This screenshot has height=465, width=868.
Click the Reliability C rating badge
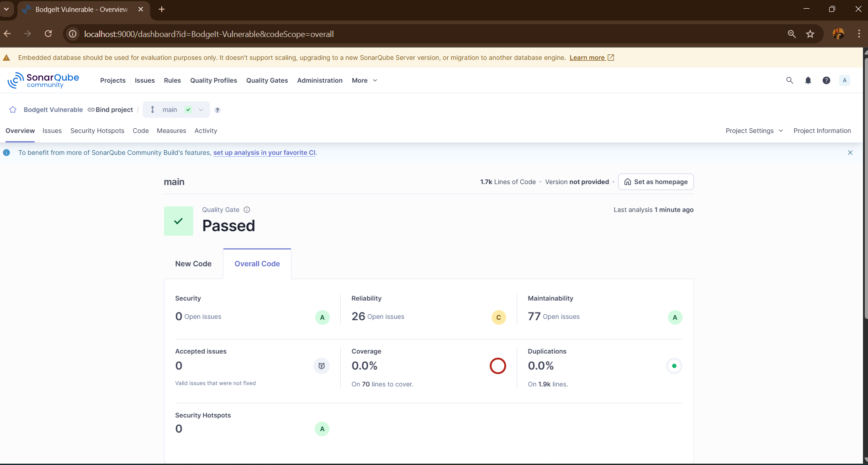pyautogui.click(x=498, y=317)
